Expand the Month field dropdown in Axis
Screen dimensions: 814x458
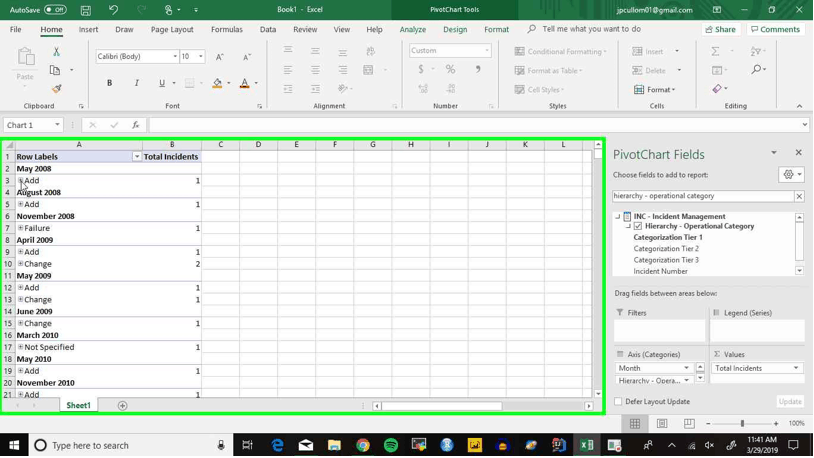click(686, 368)
